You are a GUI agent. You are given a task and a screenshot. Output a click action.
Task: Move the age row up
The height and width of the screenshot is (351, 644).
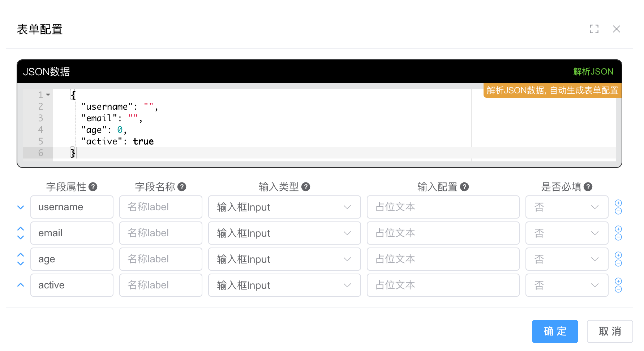pyautogui.click(x=21, y=255)
